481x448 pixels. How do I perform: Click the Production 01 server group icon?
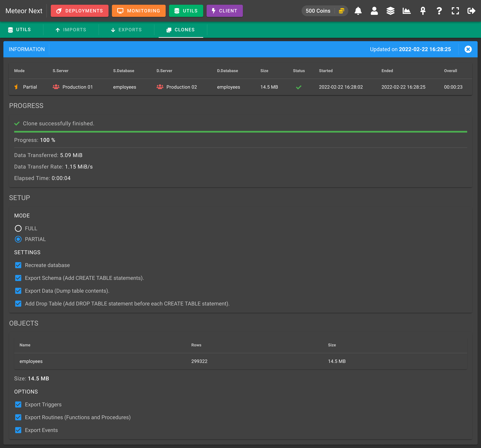pyautogui.click(x=56, y=87)
